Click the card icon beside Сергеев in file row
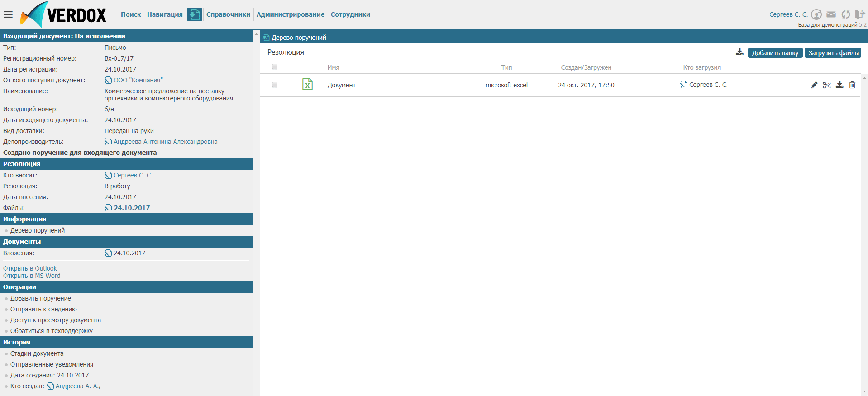Screen dimensions: 868x396 click(684, 85)
